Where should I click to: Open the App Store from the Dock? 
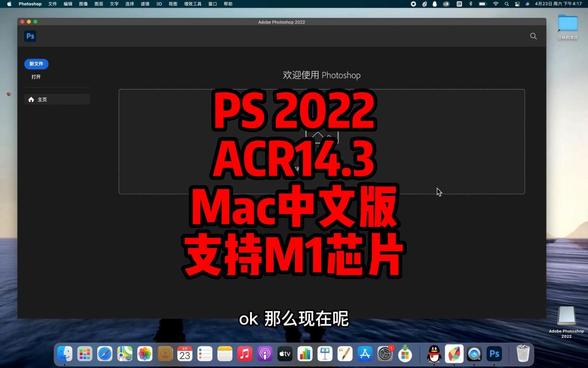pyautogui.click(x=364, y=354)
